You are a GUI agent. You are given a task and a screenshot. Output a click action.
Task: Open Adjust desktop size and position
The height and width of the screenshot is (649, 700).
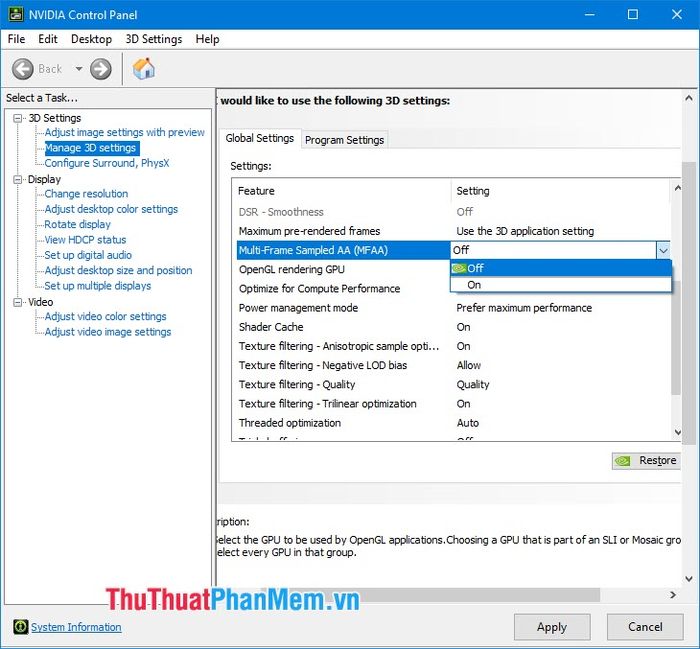tap(118, 270)
